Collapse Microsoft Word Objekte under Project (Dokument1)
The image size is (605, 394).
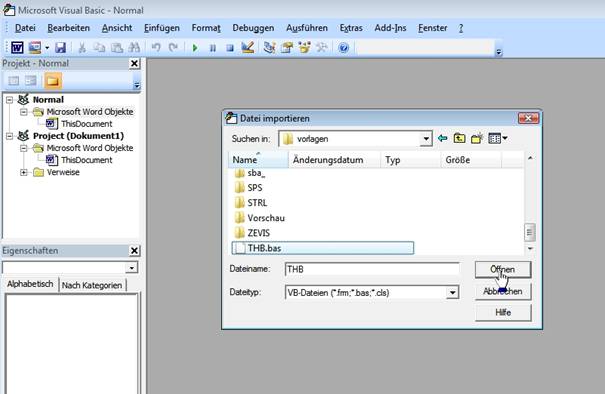(x=24, y=148)
